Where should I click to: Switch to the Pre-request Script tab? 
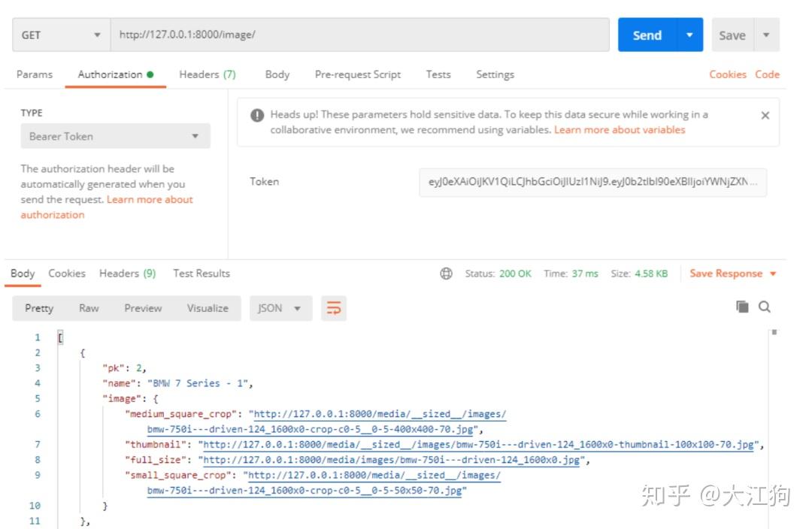(358, 74)
